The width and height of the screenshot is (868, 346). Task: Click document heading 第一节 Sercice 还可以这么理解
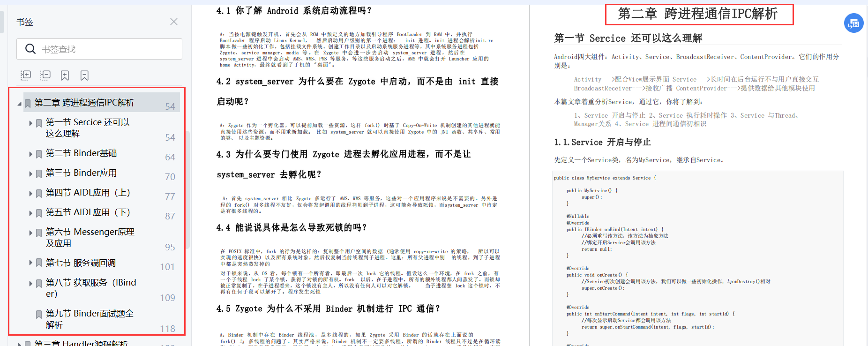[628, 38]
